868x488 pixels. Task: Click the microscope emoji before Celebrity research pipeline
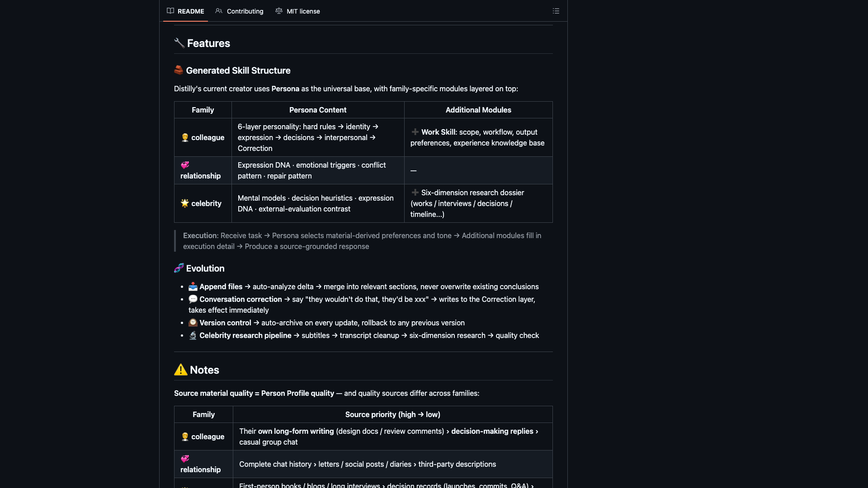click(193, 335)
